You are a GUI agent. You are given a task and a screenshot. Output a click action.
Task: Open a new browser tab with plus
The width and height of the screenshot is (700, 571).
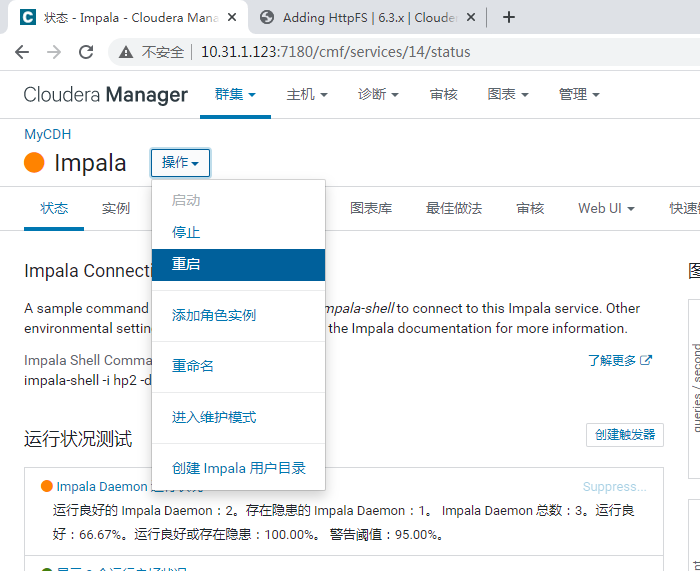(x=508, y=17)
